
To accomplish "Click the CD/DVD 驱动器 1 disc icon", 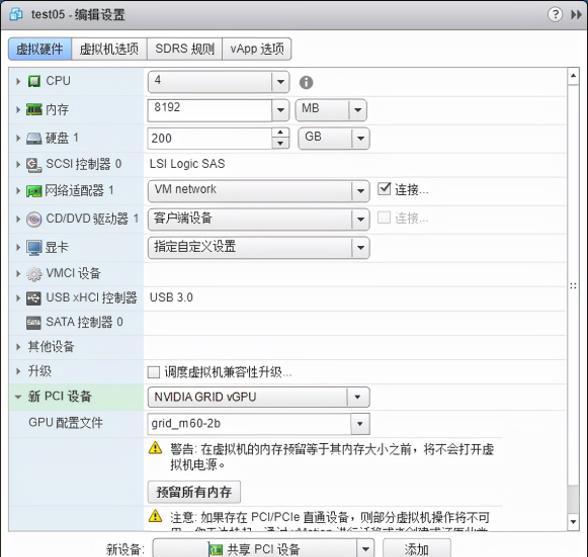I will 34,219.
